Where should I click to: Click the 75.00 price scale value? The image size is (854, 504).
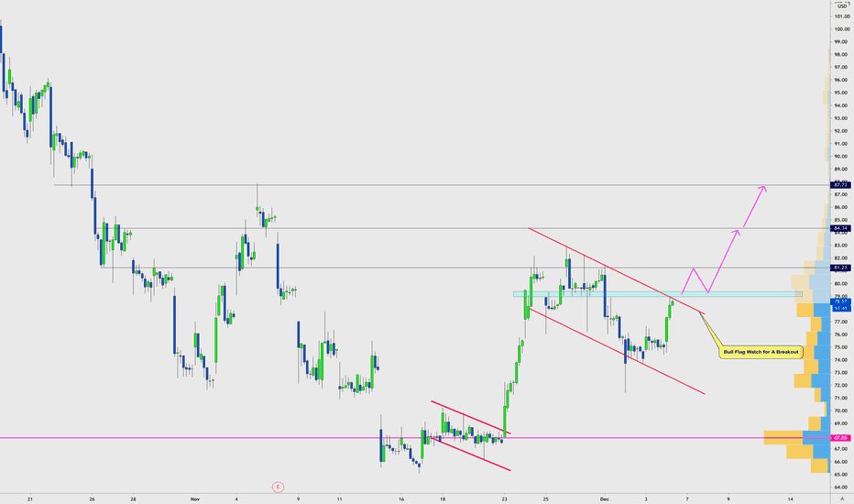pos(842,347)
